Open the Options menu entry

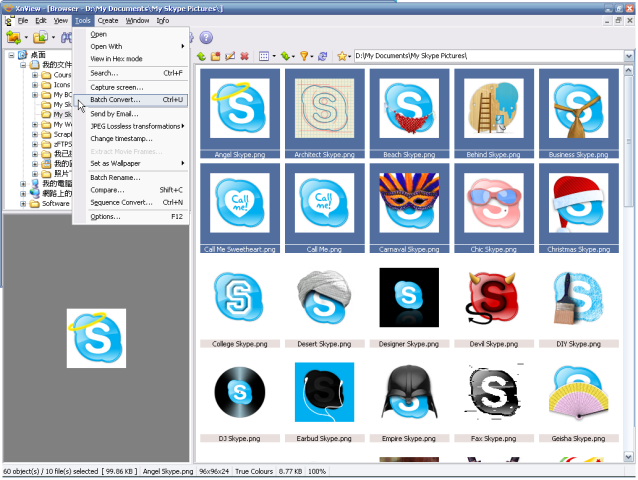click(131, 217)
